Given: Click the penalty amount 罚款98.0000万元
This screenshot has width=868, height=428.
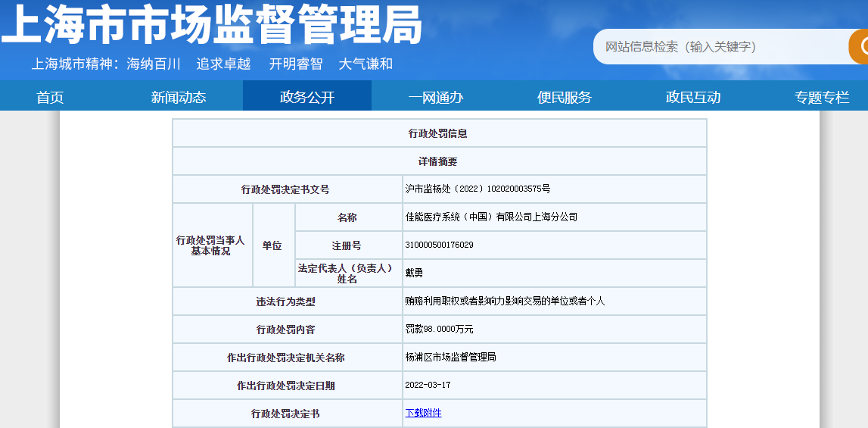Looking at the screenshot, I should coord(439,330).
